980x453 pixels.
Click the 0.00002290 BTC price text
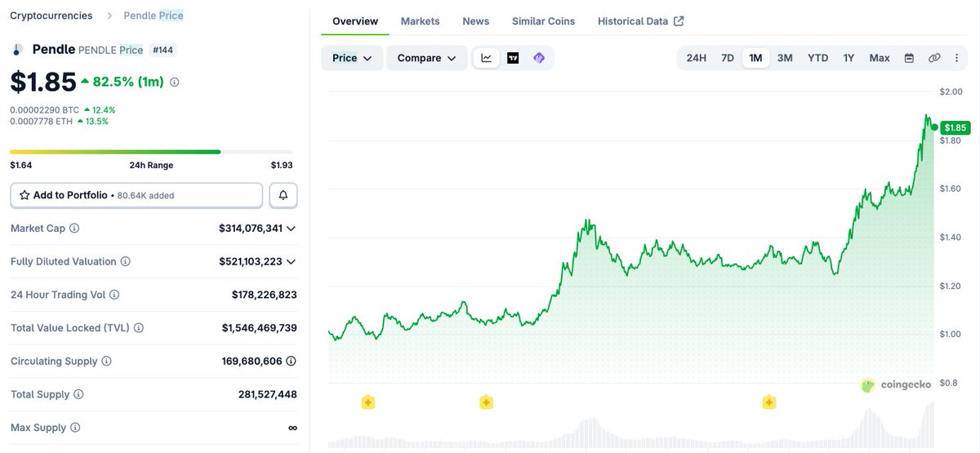point(45,109)
